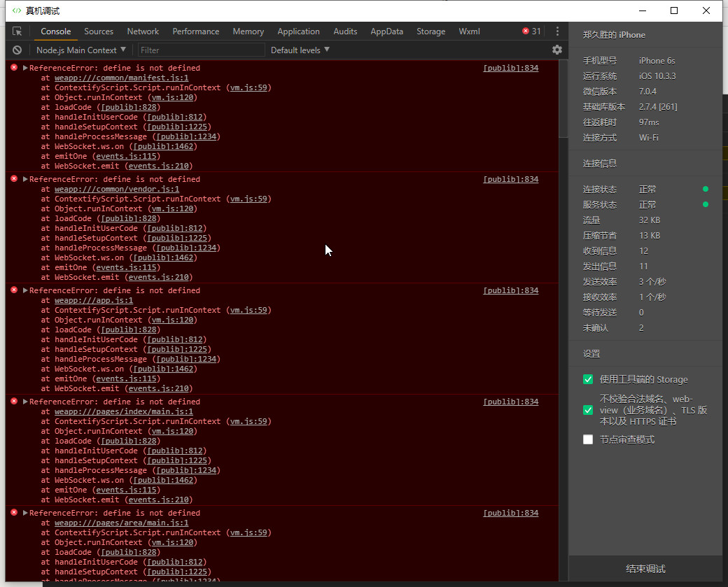Select the 13 KB compression value
Screen dimensions: 728x587
click(x=649, y=236)
